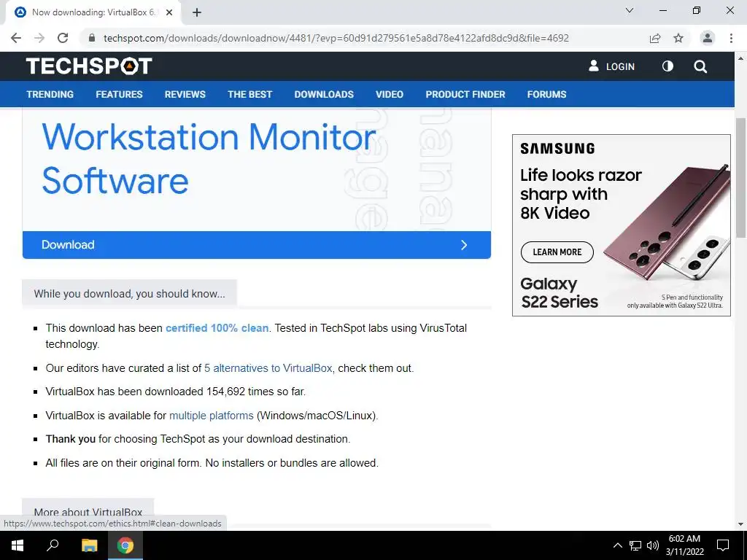Open a new browser tab
The image size is (747, 560).
(x=197, y=12)
